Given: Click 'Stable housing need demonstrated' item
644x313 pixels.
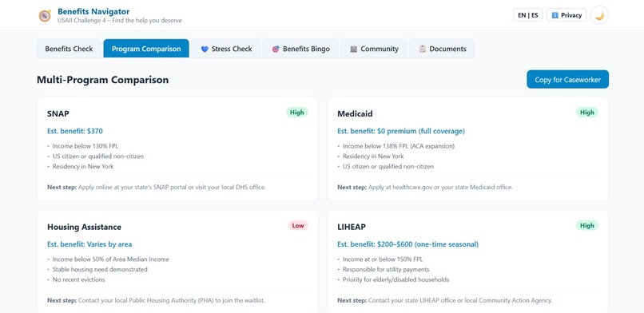Looking at the screenshot, I should (x=100, y=270).
